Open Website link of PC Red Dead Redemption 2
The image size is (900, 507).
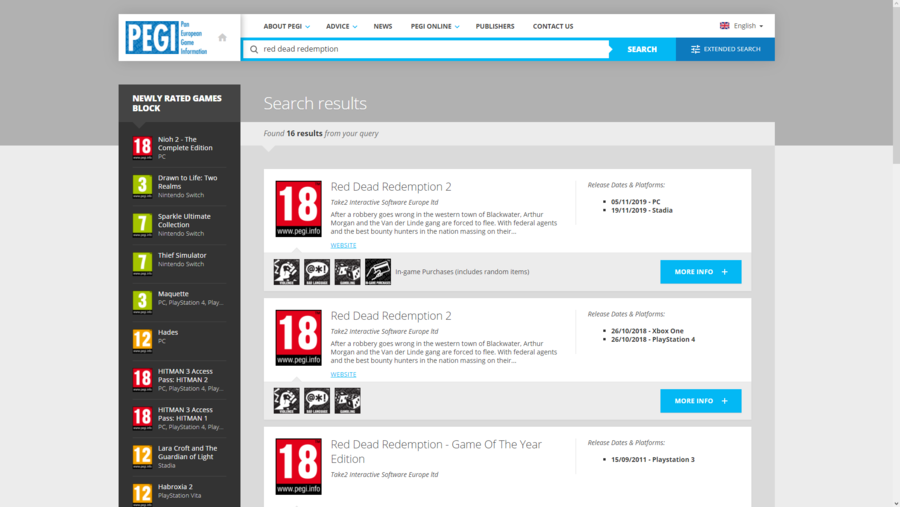[343, 245]
